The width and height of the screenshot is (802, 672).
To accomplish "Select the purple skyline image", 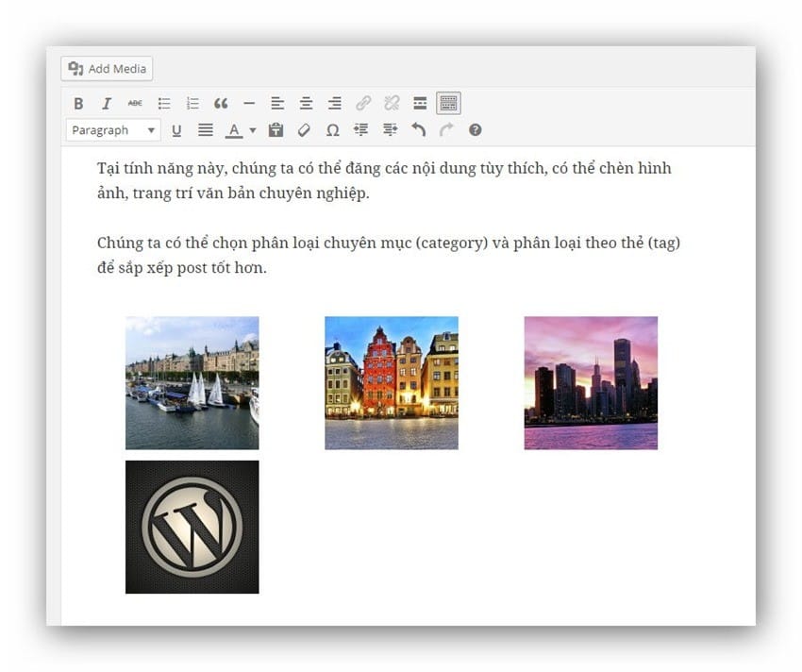I will coord(591,383).
